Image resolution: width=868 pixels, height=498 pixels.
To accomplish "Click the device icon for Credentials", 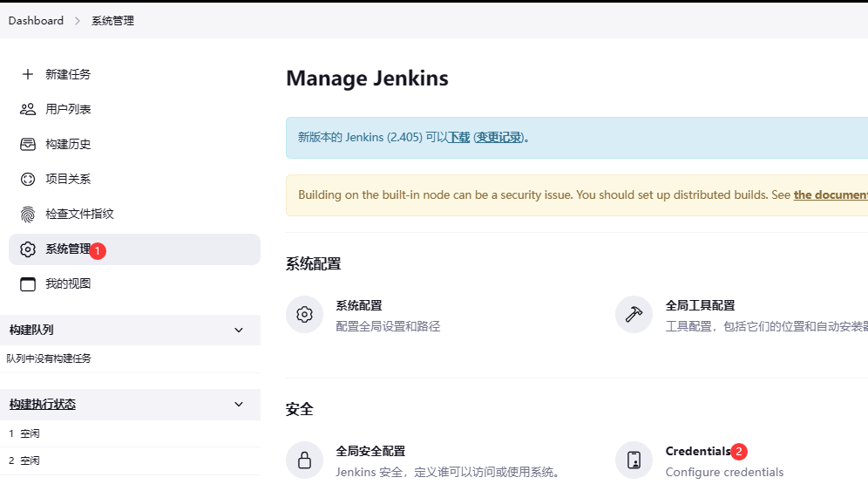I will point(634,460).
